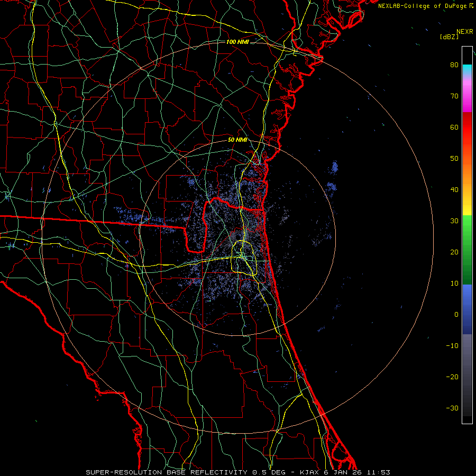Click the cyan segment of the color bar
Image resolution: width=476 pixels, height=476 pixels.
(467, 70)
